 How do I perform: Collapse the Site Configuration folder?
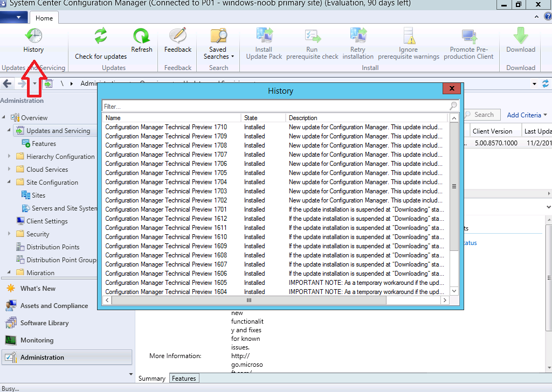click(x=9, y=182)
